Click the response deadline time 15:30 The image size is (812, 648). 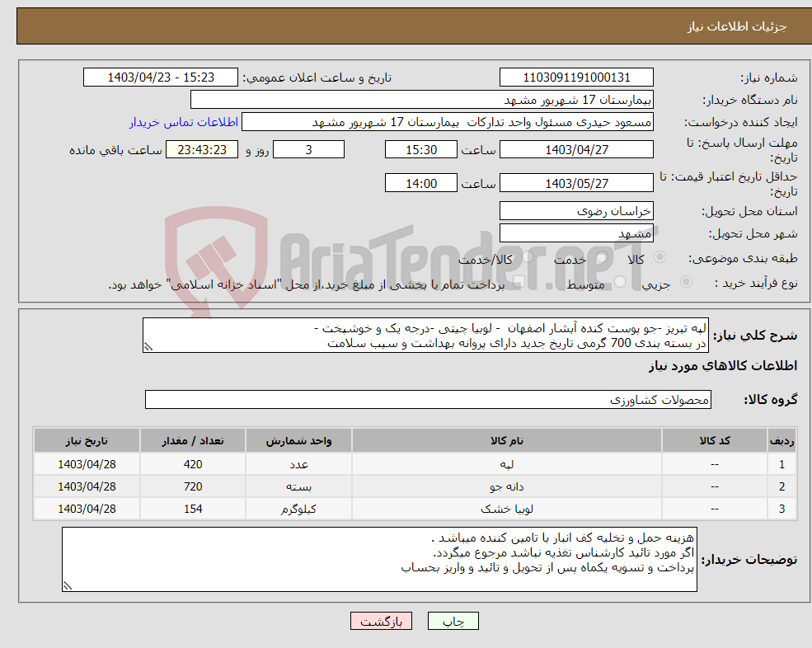pyautogui.click(x=421, y=150)
